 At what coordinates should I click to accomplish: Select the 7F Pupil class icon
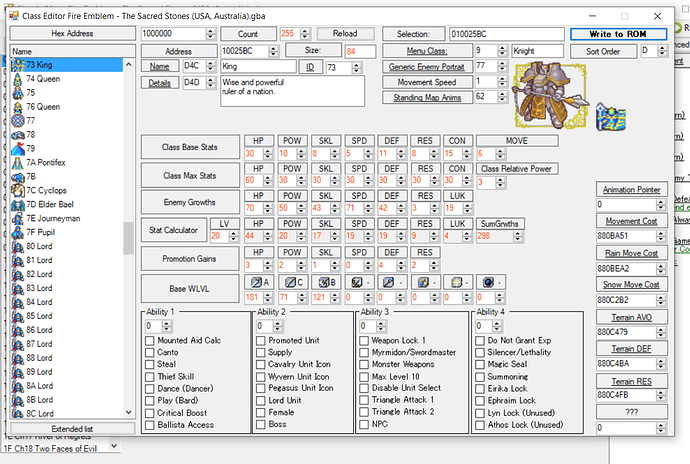point(18,232)
